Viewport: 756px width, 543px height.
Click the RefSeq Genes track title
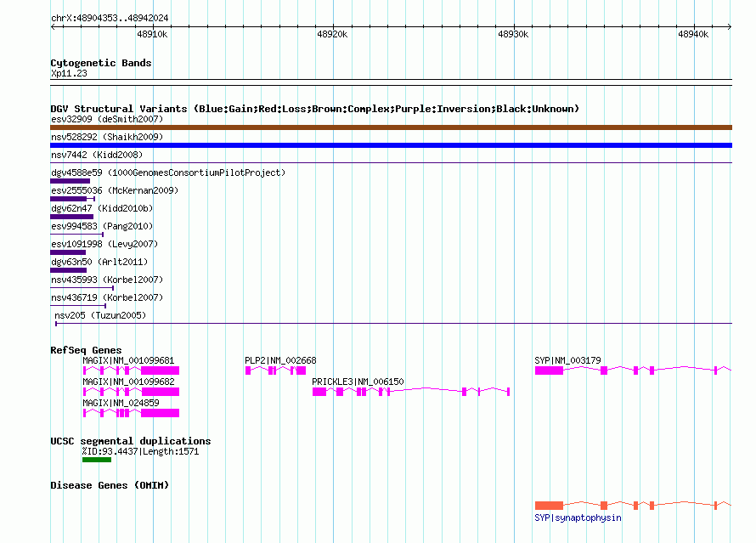coord(86,350)
